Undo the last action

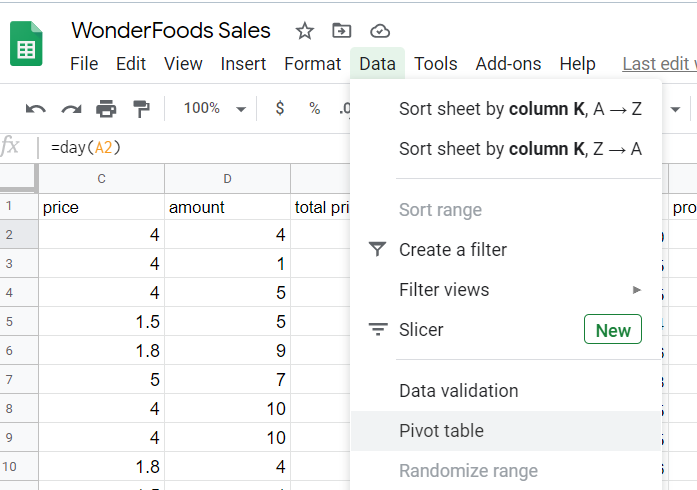click(x=36, y=108)
